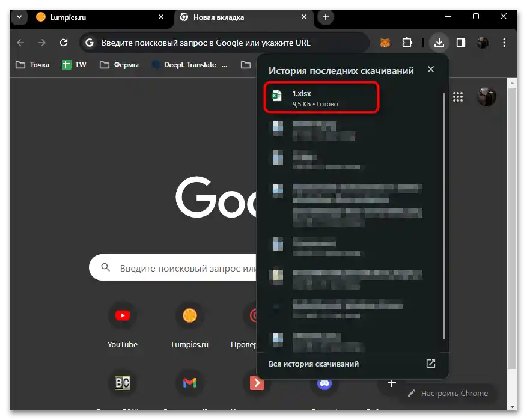
Task: Click the open-in-new-tab icon for download history
Action: (430, 364)
